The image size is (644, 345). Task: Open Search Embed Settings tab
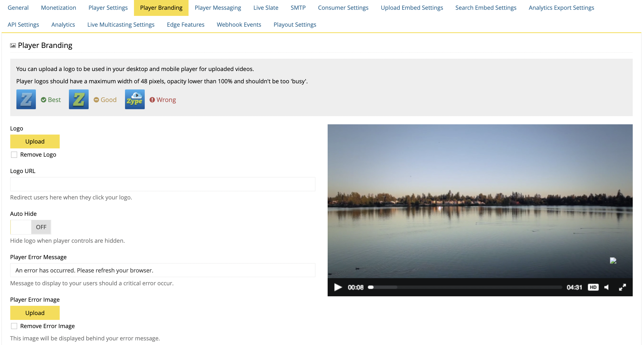tap(486, 8)
